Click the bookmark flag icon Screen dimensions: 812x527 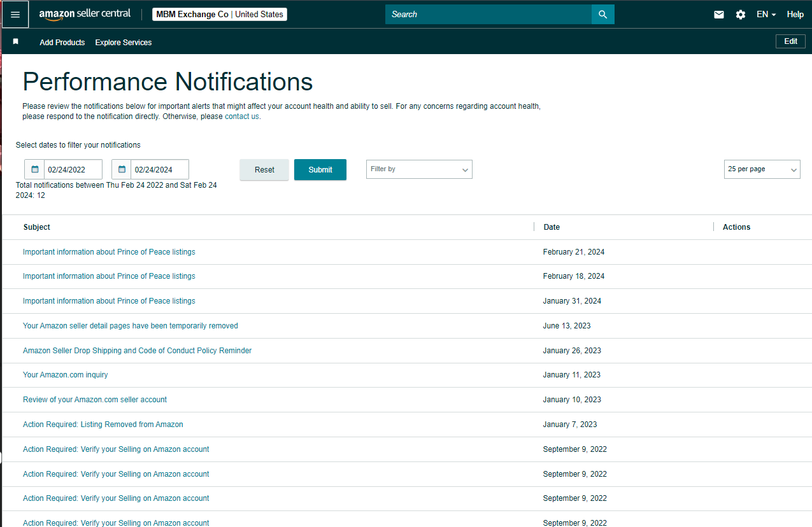point(16,41)
